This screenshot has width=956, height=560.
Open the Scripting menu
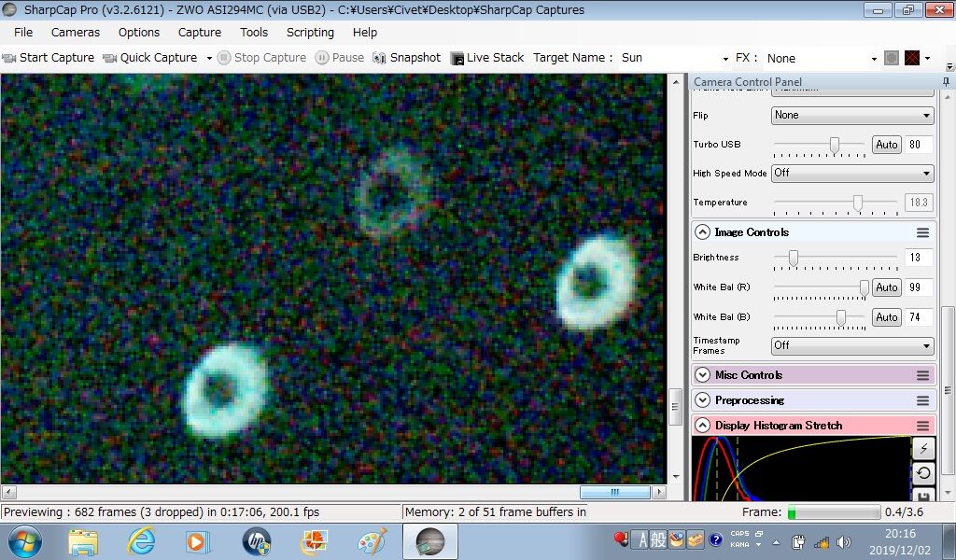[310, 33]
